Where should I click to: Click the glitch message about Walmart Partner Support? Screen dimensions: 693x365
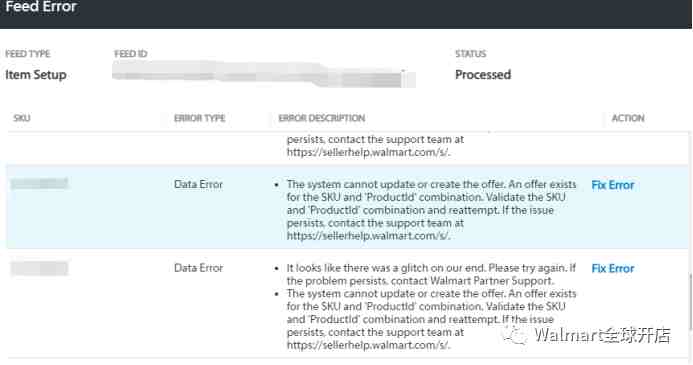(x=431, y=274)
